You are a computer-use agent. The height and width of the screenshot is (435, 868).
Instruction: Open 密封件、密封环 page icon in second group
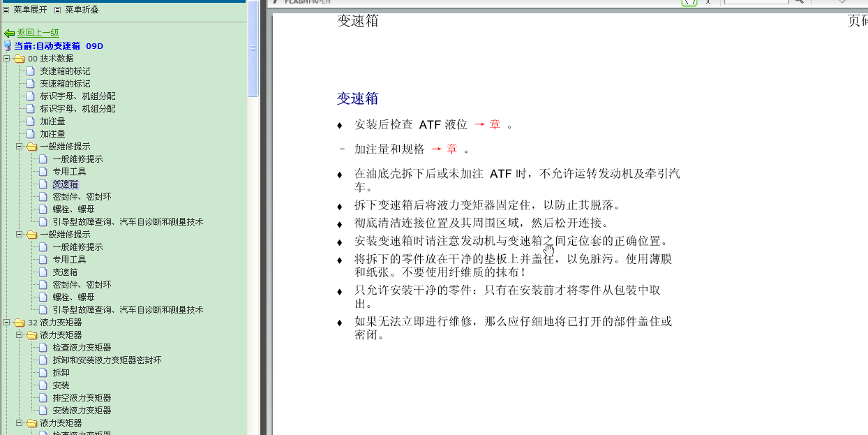tap(43, 285)
